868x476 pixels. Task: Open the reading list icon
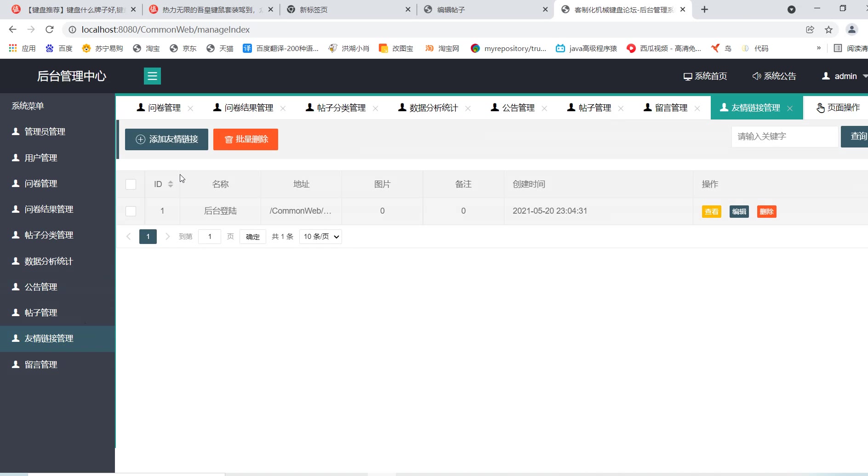(x=851, y=48)
